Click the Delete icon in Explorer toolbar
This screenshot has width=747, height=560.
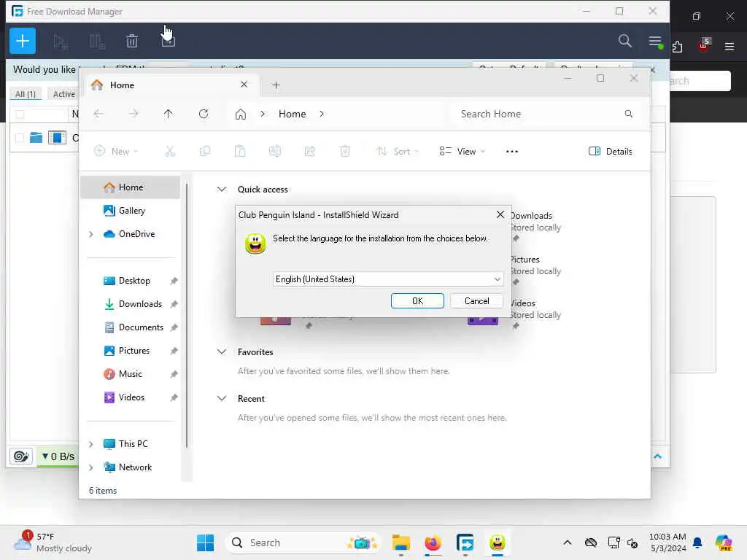tap(345, 152)
